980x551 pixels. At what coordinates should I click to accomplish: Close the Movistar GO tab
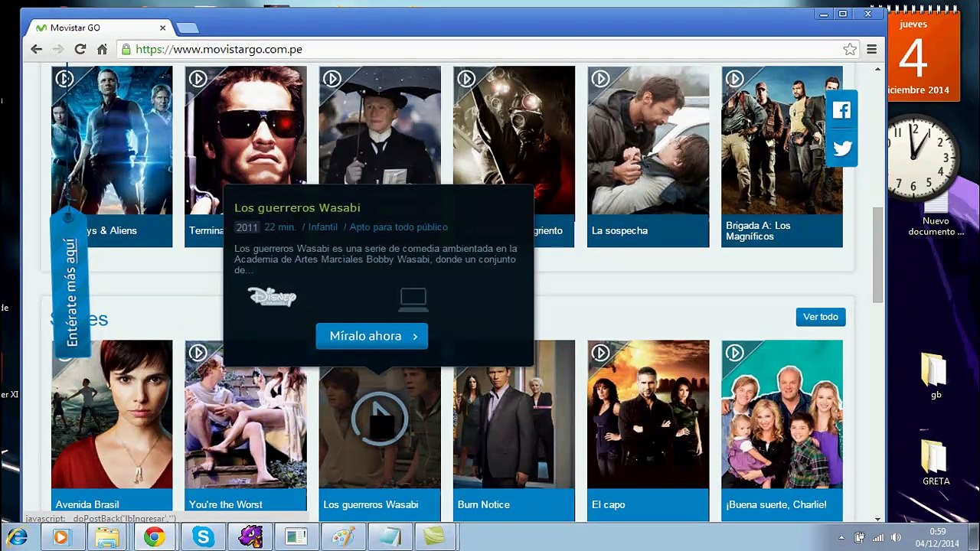point(162,28)
